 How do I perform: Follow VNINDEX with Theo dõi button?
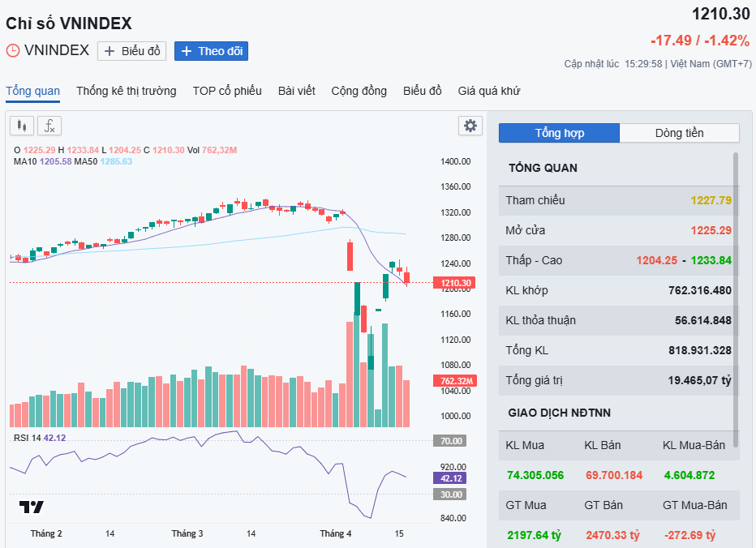coord(211,51)
